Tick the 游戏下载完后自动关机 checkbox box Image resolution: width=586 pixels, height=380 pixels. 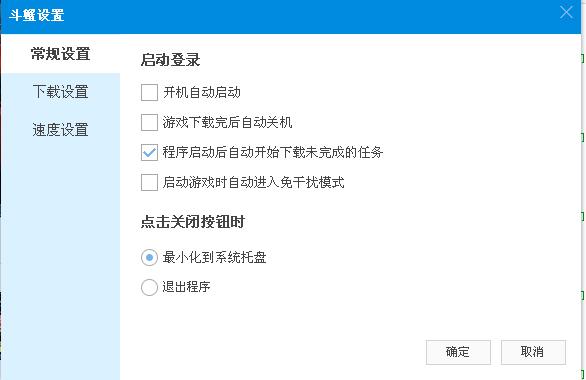149,122
